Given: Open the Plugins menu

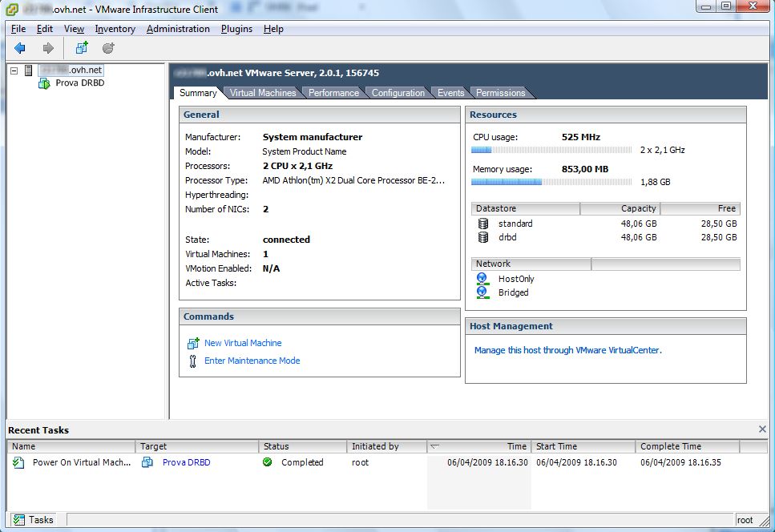Looking at the screenshot, I should coord(236,29).
